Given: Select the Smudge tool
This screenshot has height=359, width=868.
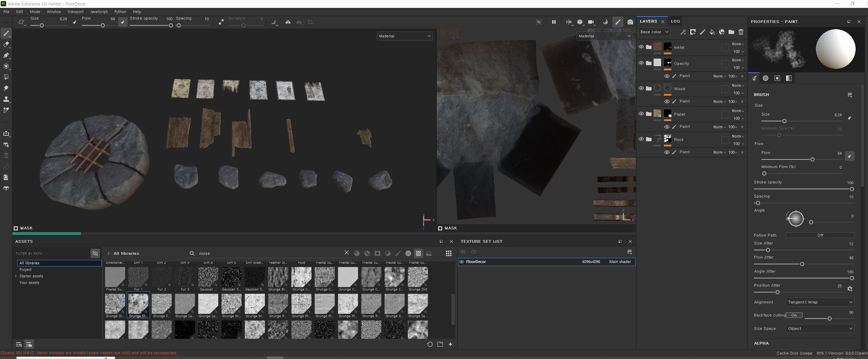Looking at the screenshot, I should pyautogui.click(x=6, y=88).
